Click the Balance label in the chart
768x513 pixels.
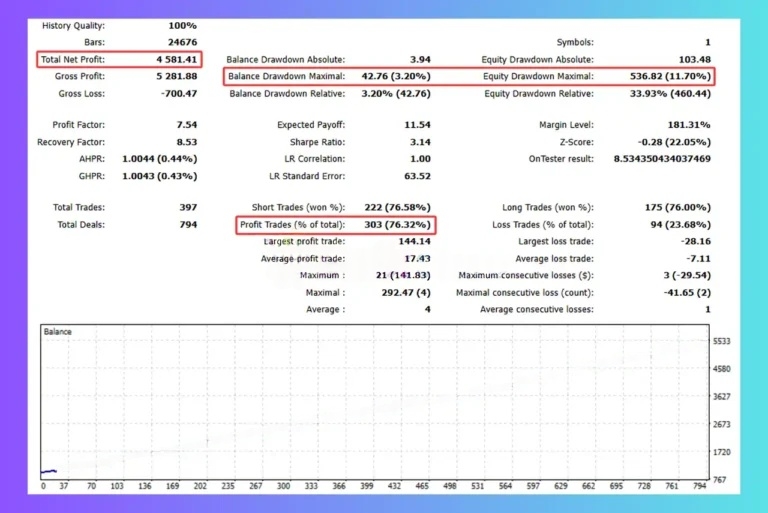coord(58,331)
